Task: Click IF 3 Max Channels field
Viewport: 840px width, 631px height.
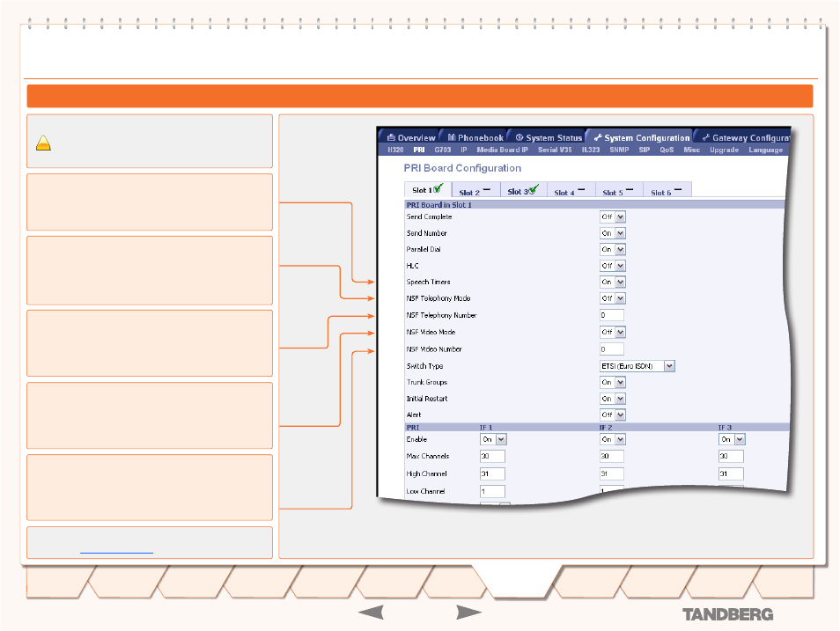Action: pos(731,457)
